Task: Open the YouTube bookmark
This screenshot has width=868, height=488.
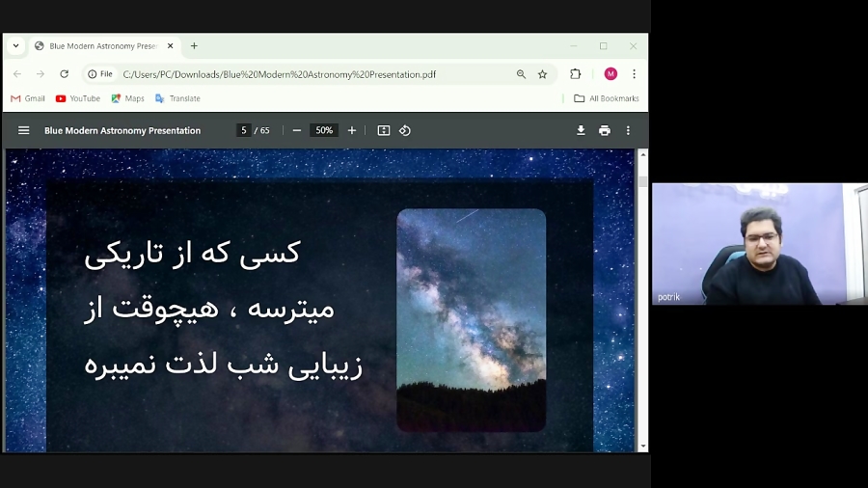Action: (78, 98)
